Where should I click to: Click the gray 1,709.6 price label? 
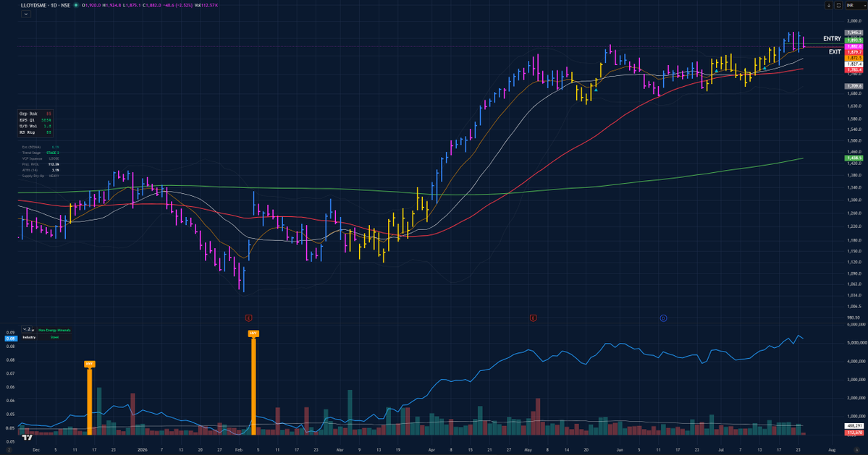click(854, 86)
